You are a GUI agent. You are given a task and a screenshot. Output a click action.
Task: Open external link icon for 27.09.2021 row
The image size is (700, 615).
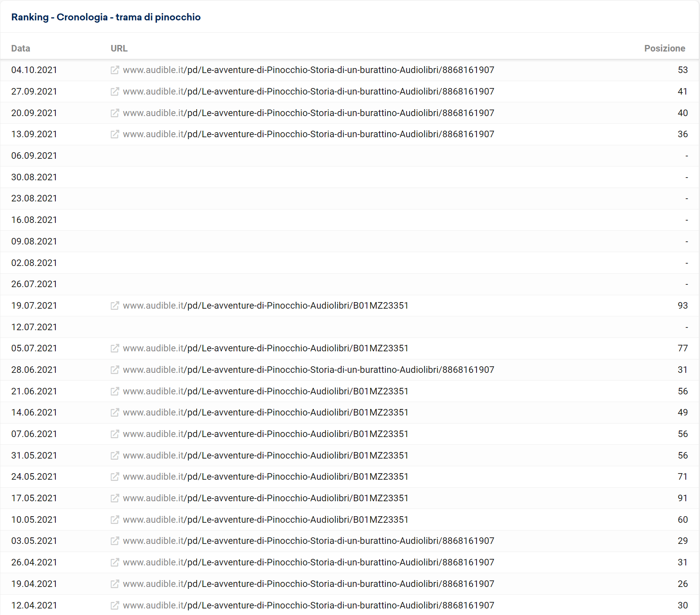pos(115,91)
